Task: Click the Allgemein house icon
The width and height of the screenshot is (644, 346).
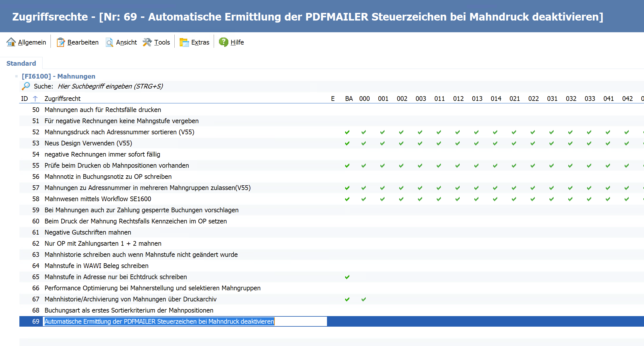Action: pyautogui.click(x=11, y=42)
